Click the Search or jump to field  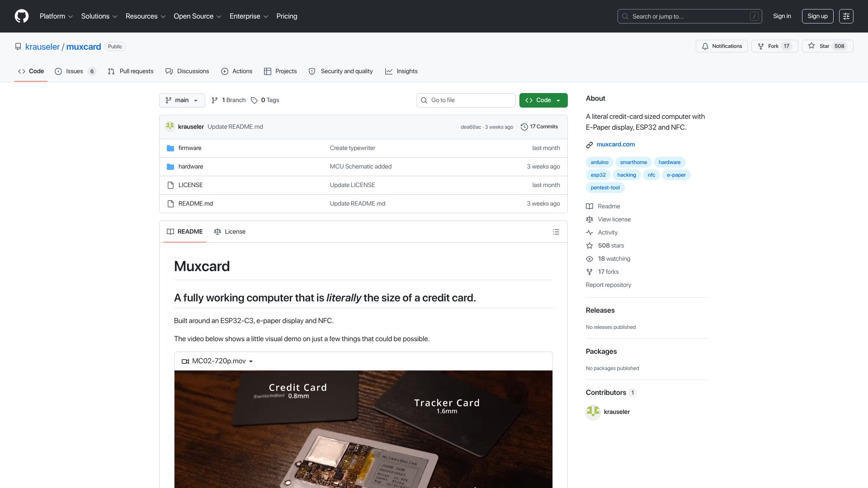(689, 16)
